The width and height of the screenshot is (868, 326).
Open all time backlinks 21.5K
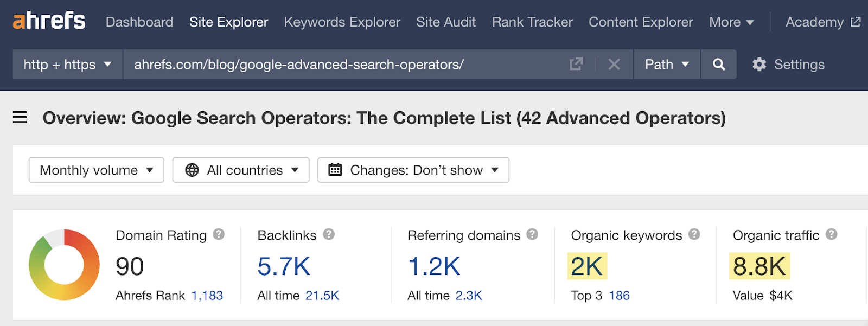[322, 296]
